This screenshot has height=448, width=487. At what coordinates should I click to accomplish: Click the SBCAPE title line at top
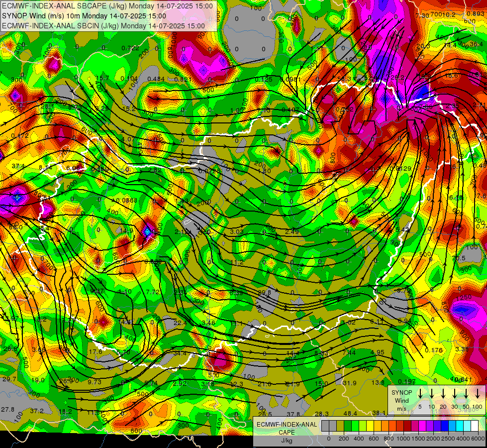107,6
